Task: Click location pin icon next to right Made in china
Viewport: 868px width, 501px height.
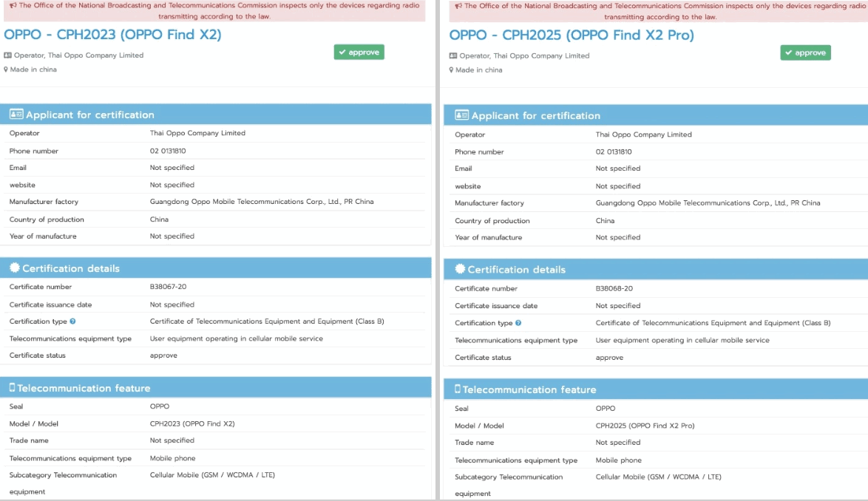Action: tap(451, 70)
